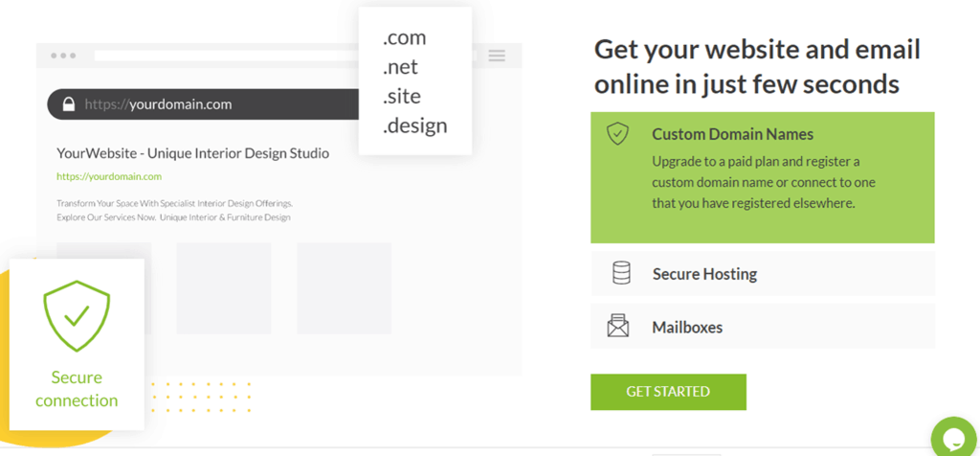Click the 'Upgrade to a paid plan' description text
The height and width of the screenshot is (456, 980).
coord(764,183)
